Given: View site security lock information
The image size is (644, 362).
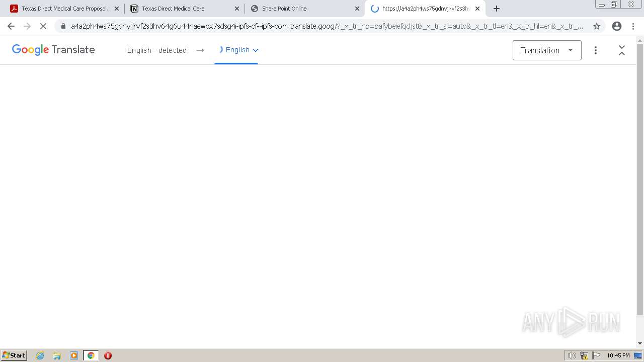Looking at the screenshot, I should tap(63, 26).
